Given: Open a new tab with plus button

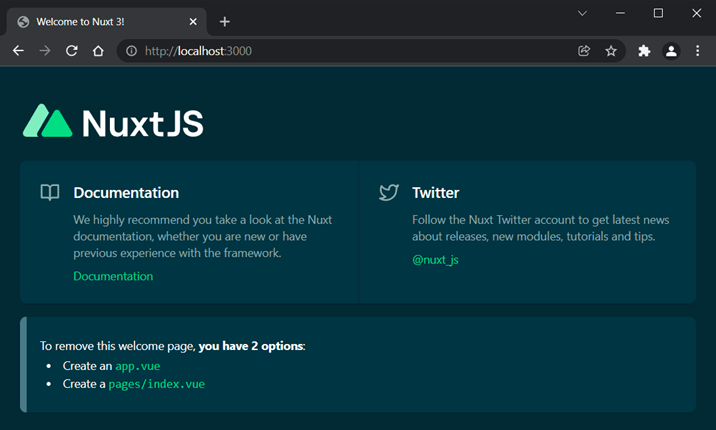Looking at the screenshot, I should [x=225, y=21].
